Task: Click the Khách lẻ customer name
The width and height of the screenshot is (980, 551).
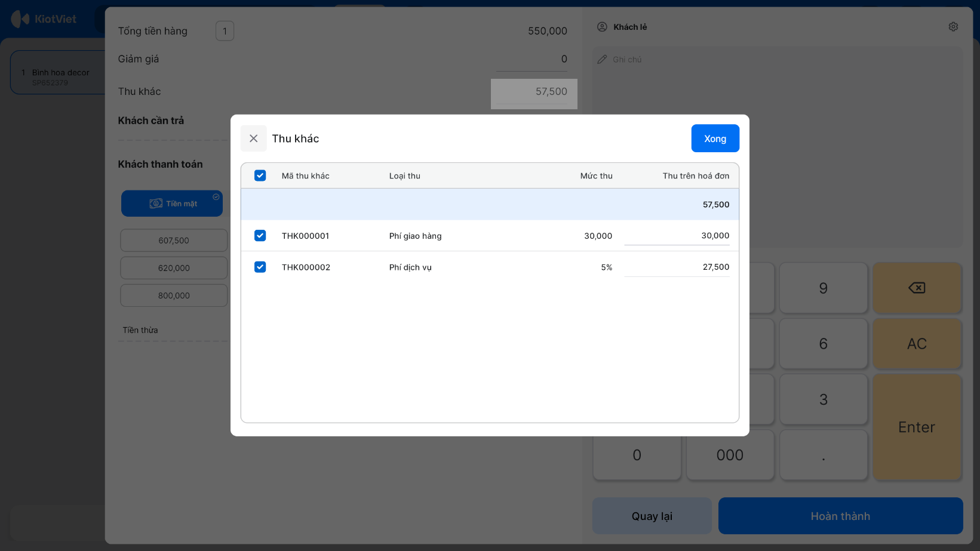Action: coord(630,27)
